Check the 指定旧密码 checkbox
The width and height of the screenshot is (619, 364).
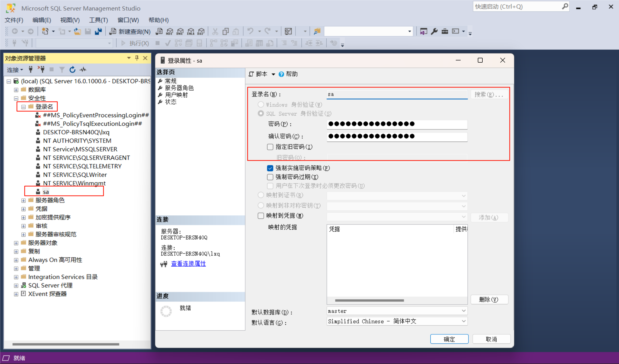[270, 147]
